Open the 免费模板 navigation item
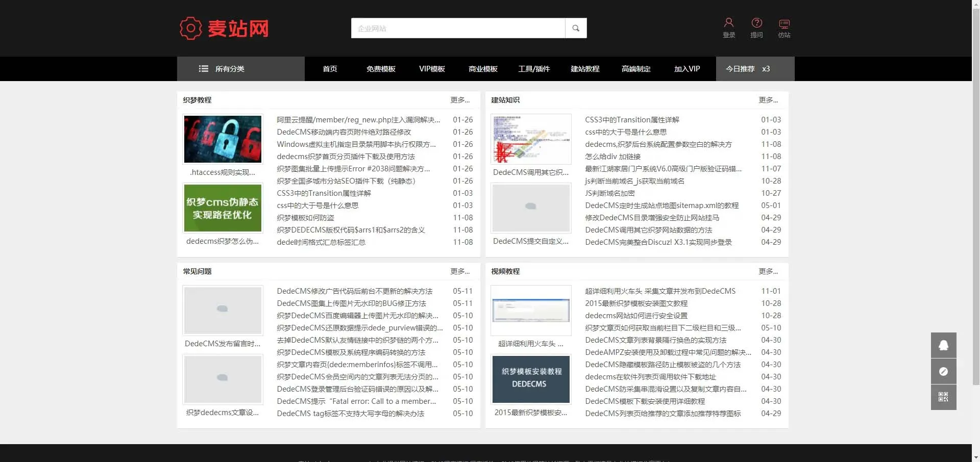Image resolution: width=980 pixels, height=462 pixels. pos(380,68)
